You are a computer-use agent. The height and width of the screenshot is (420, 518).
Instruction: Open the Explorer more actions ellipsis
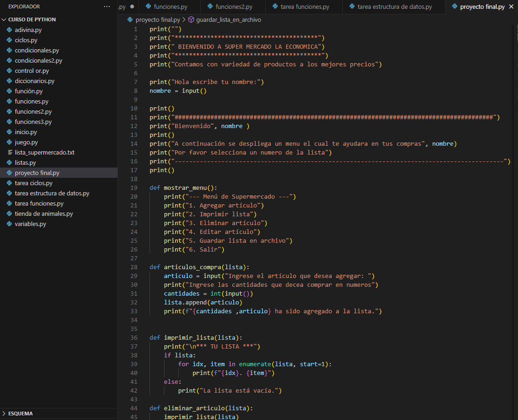tap(107, 6)
